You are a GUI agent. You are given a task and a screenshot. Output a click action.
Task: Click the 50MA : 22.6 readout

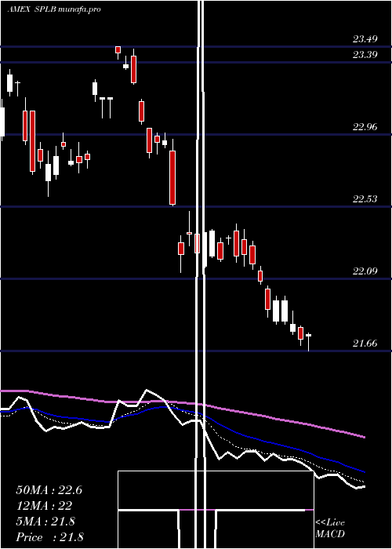49,490
